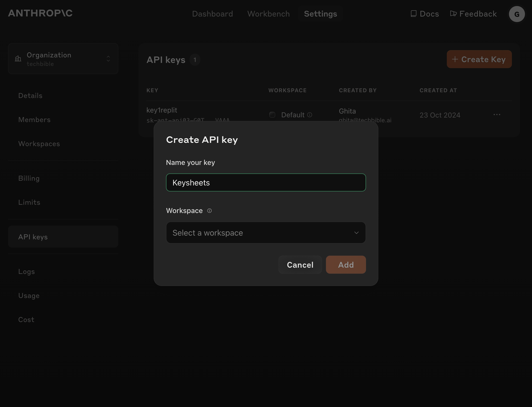The image size is (532, 407).
Task: Click the info icon next to Default workspace
Action: coord(310,115)
